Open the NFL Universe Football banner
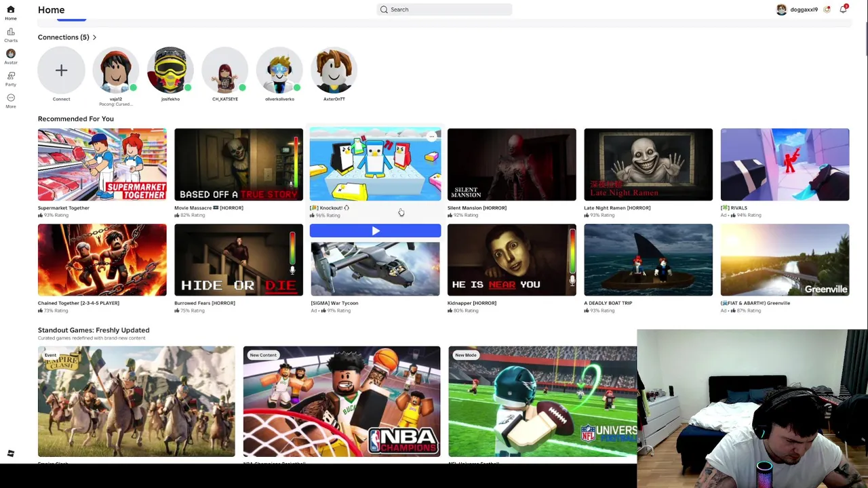Screen dimensions: 868x488 point(542,401)
